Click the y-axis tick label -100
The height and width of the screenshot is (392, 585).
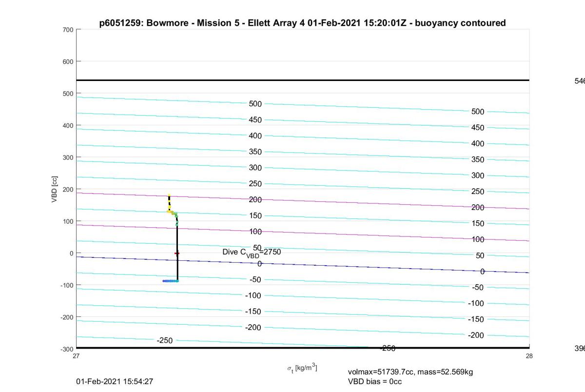(x=67, y=285)
